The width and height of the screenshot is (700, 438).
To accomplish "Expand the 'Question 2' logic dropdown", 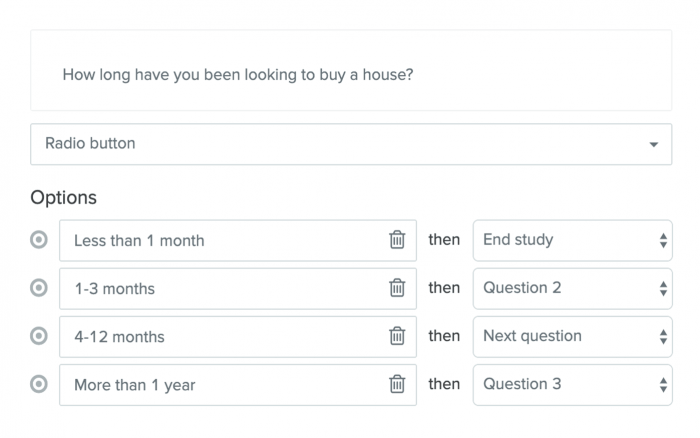I will [572, 288].
